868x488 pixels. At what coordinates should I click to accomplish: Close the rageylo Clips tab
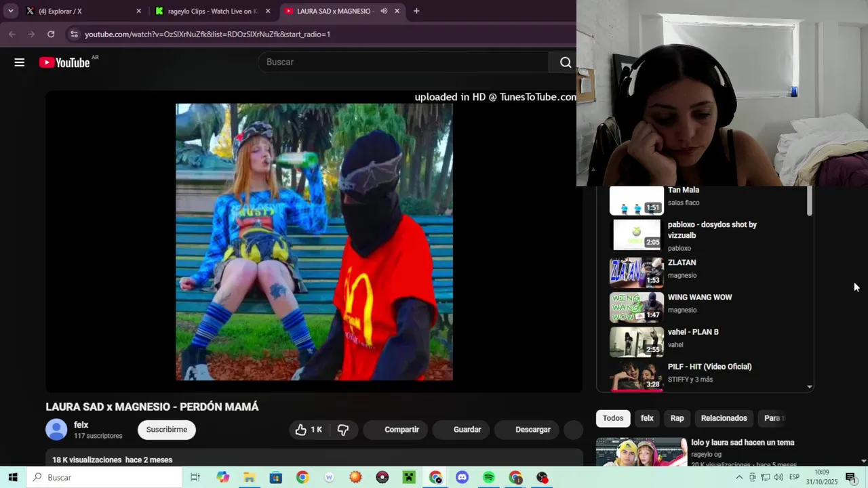(268, 11)
